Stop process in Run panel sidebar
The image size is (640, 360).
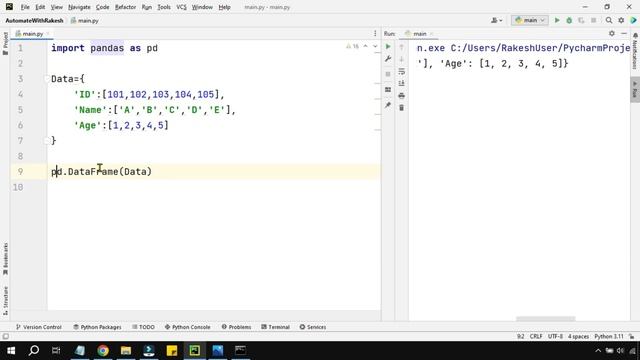coord(388,74)
